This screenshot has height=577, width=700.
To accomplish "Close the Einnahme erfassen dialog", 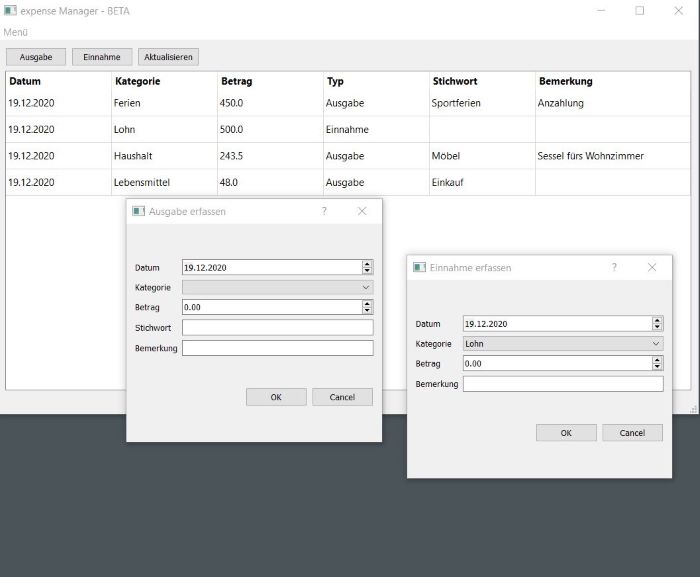I will [652, 267].
